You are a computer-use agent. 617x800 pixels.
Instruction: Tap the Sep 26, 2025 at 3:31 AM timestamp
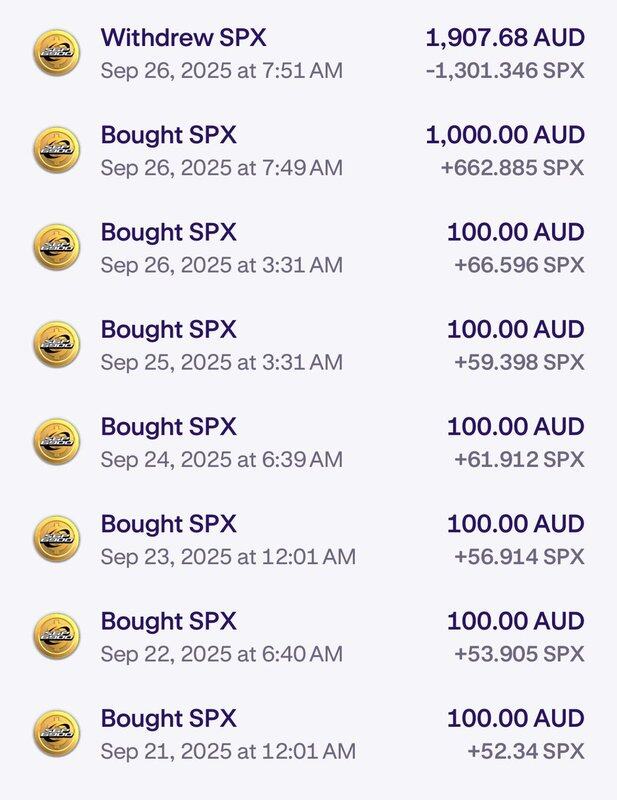[x=221, y=265]
